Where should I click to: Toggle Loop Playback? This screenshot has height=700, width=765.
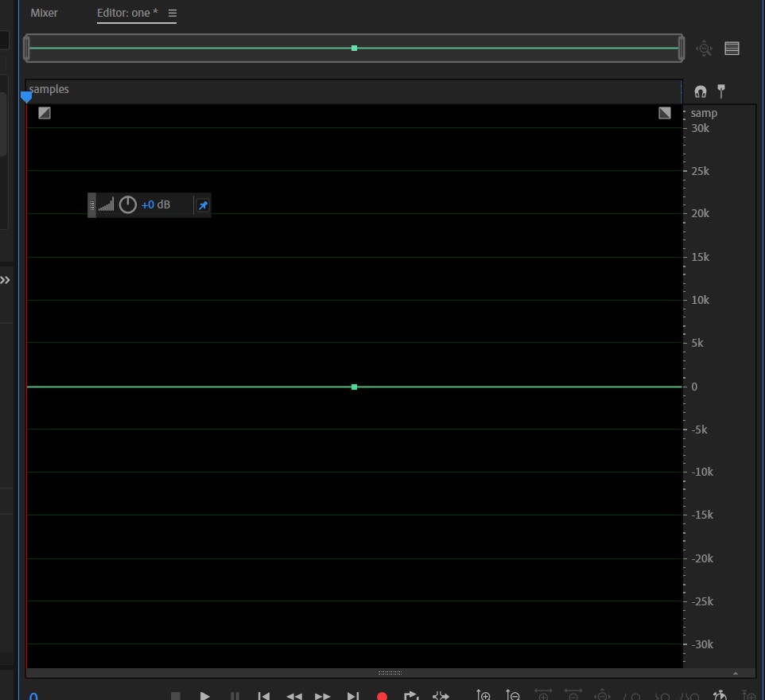(x=411, y=695)
